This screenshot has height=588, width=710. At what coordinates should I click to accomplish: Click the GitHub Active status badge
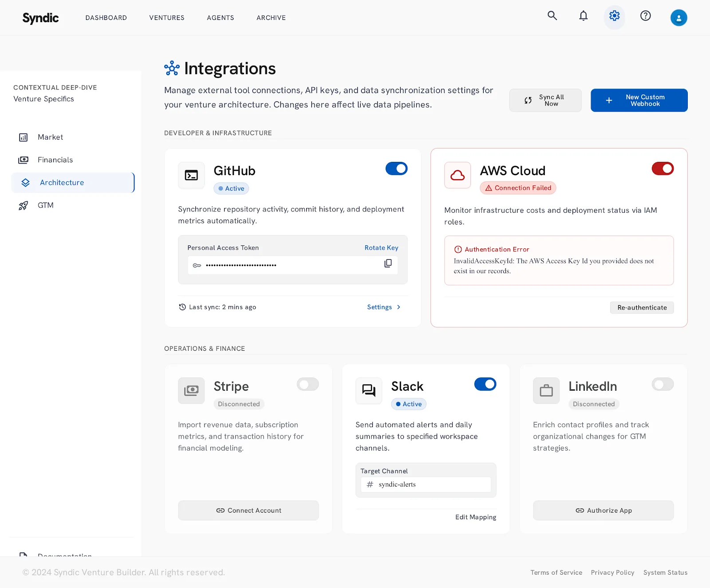point(231,188)
